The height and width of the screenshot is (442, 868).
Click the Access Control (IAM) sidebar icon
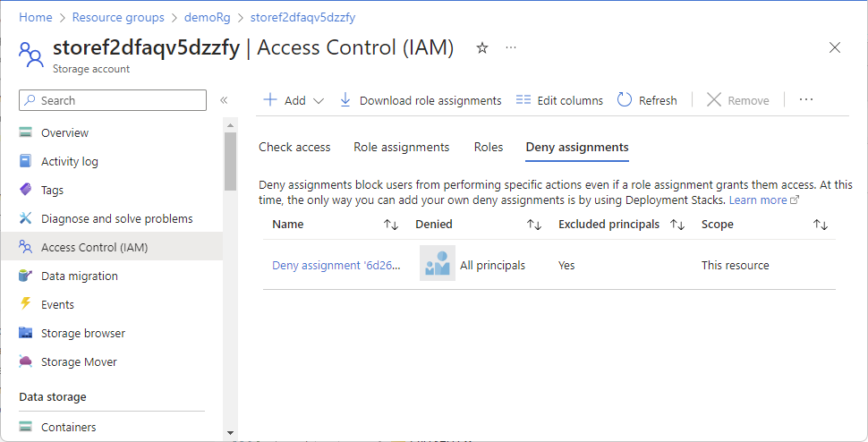pos(25,247)
